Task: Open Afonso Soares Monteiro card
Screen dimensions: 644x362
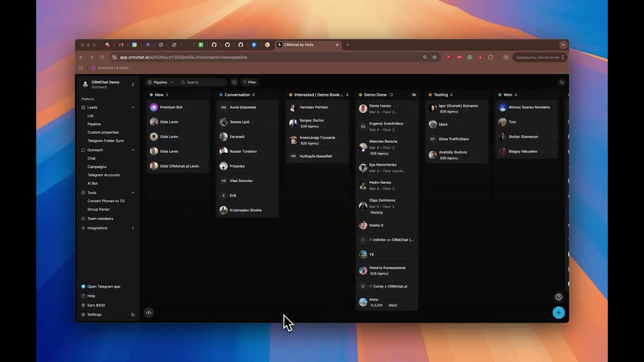Action: (x=527, y=107)
